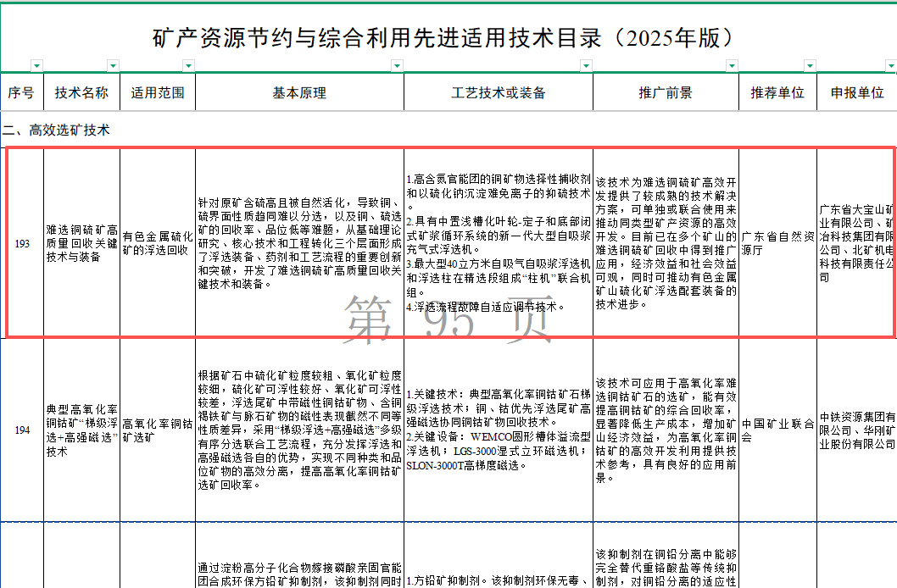
Task: Open filter dropdown above 申报单位 column
Action: click(890, 65)
